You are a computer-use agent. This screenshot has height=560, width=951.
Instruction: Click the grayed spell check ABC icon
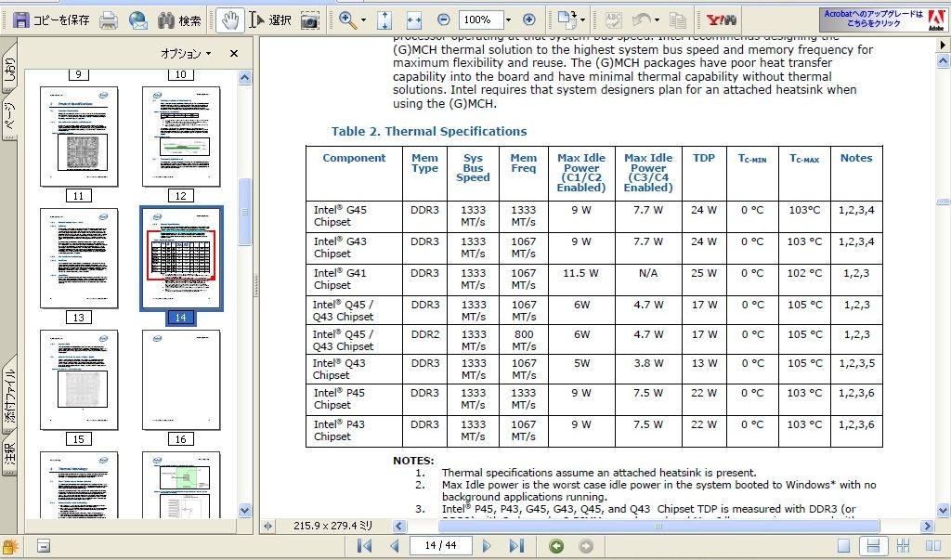click(613, 20)
